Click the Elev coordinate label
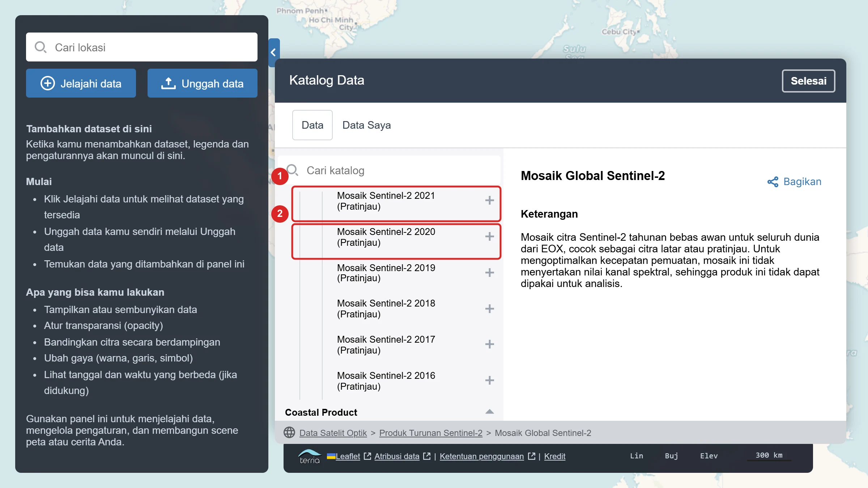Viewport: 868px width, 488px height. [x=709, y=456]
